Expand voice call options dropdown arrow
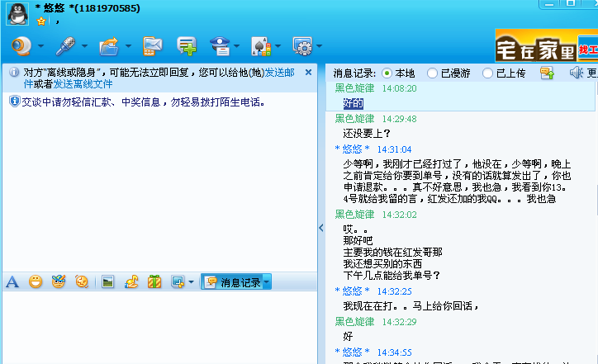The image size is (598, 364). coord(85,46)
